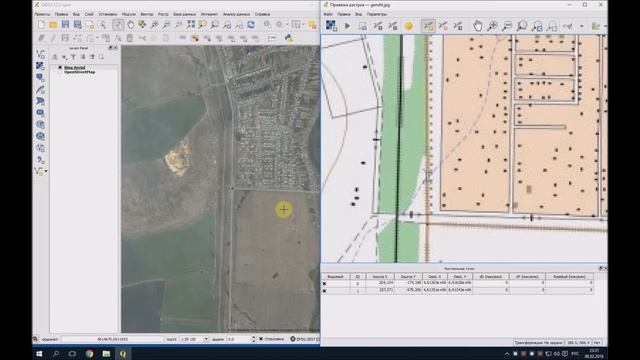Click the Source X cell of GCP row 0

(x=380, y=283)
